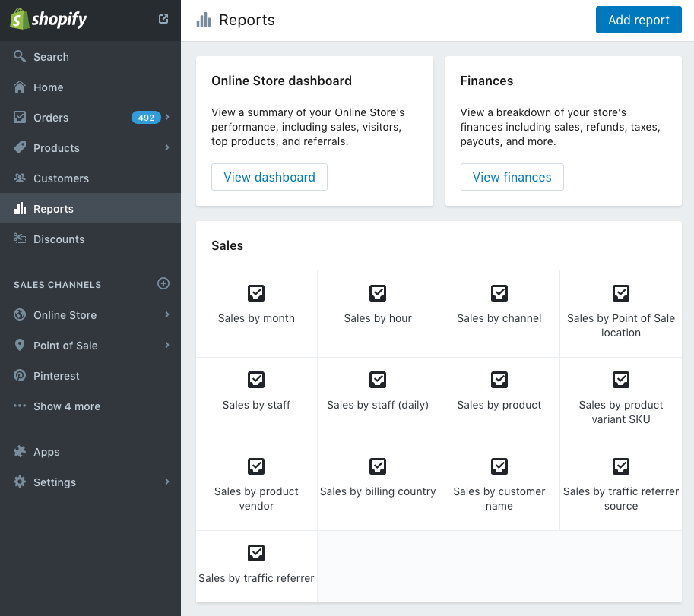Expand the Orders submenu chevron
Image resolution: width=694 pixels, height=616 pixels.
(x=167, y=117)
